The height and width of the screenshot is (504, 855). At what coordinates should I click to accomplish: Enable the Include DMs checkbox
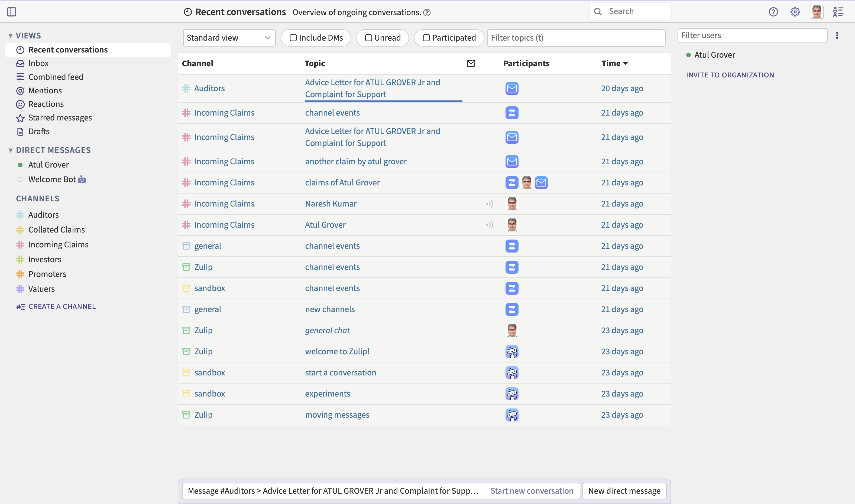pos(293,38)
